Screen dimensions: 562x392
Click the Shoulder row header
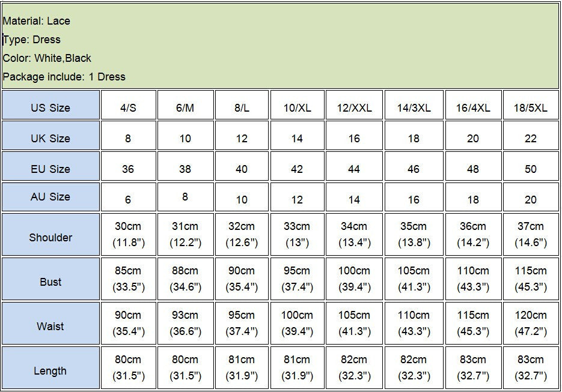[x=50, y=238]
